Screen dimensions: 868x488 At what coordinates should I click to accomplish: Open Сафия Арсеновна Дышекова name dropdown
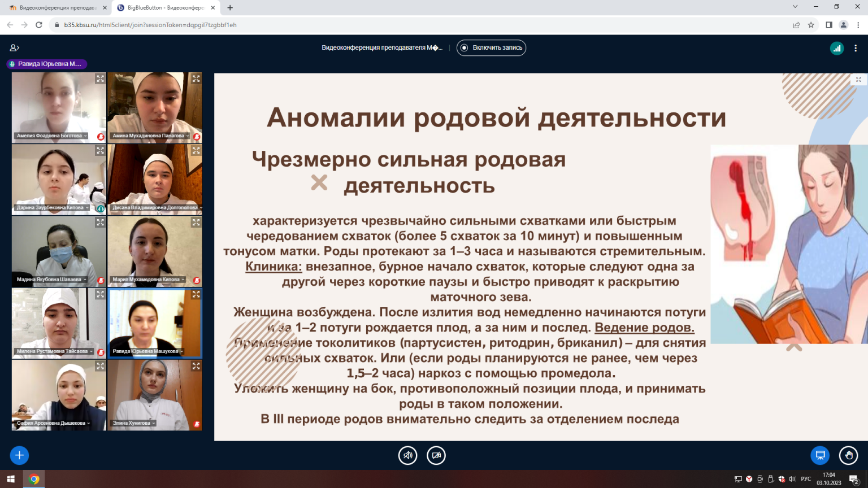[53, 423]
